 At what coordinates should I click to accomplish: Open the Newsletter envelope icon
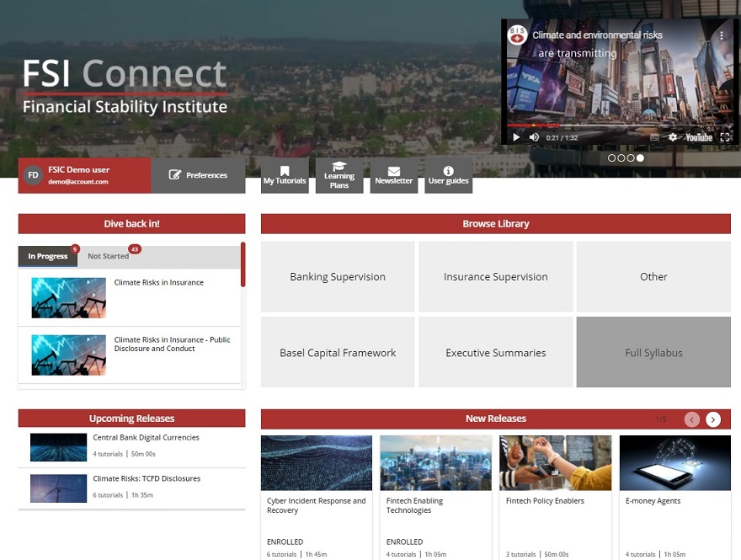(393, 175)
